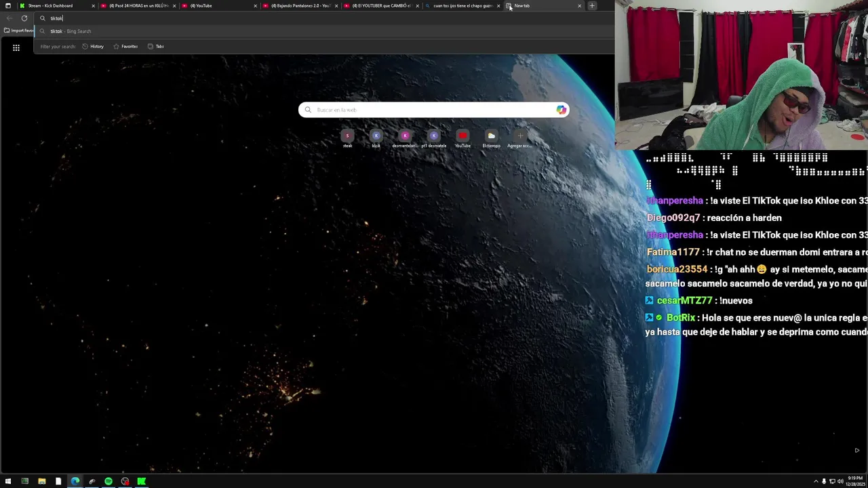This screenshot has height=488, width=868.
Task: Filter search suggestions by History
Action: (x=93, y=46)
